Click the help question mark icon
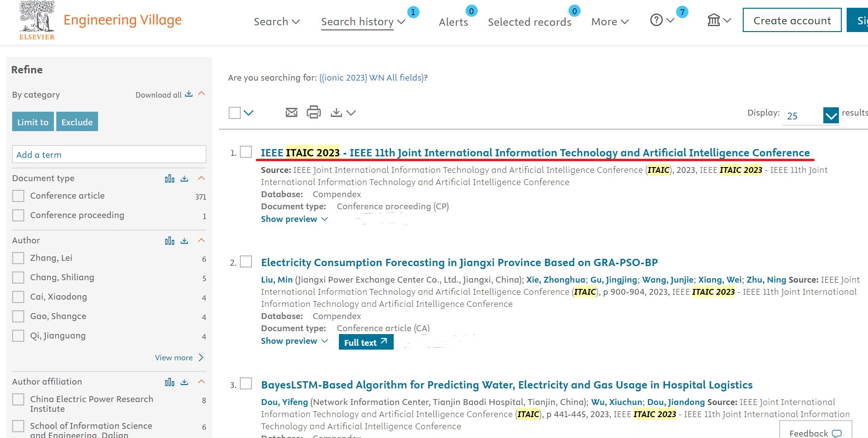 click(x=656, y=20)
